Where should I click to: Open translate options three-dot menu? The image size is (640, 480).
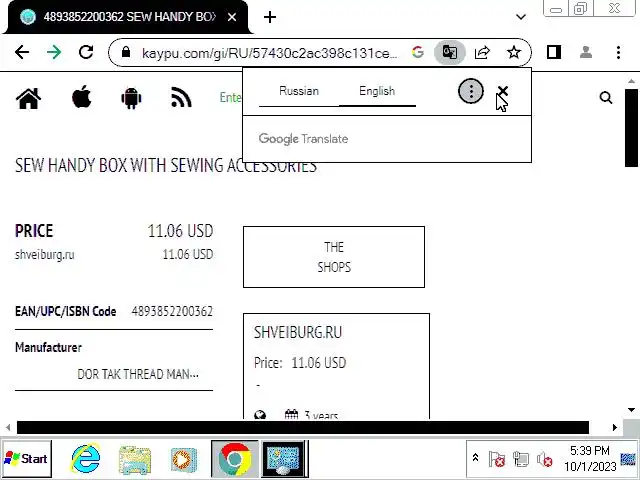point(471,91)
